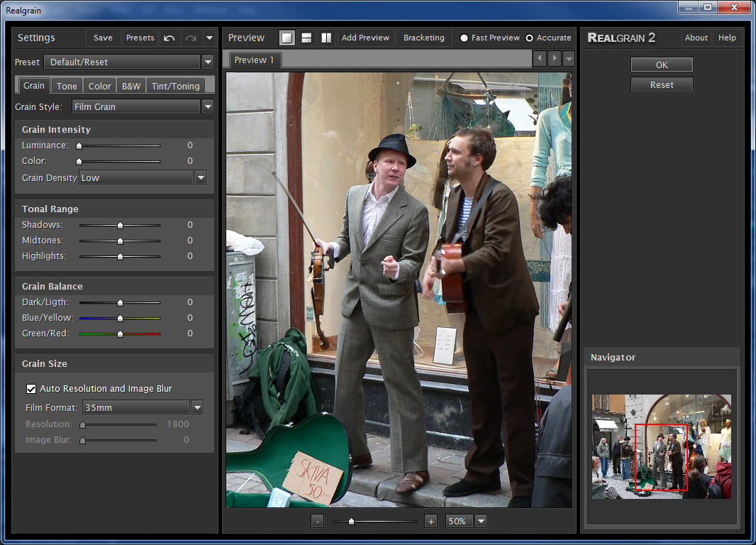Image resolution: width=756 pixels, height=545 pixels.
Task: Expand the Grain Density dropdown
Action: pos(201,178)
